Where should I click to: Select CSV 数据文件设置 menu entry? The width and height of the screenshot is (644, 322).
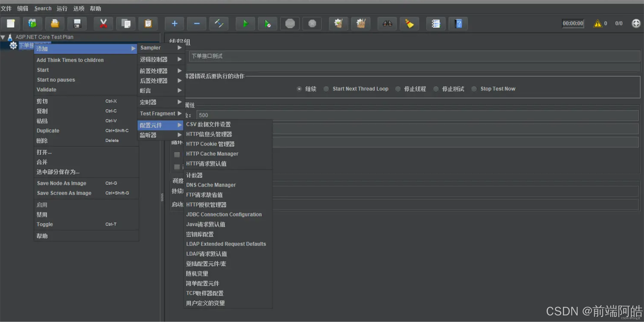pos(208,124)
